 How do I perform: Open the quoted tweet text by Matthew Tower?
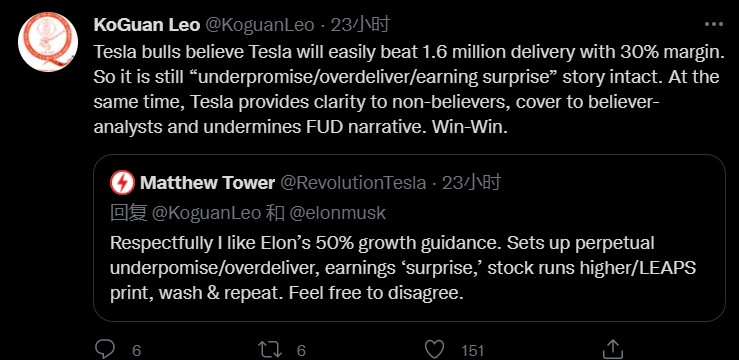(403, 269)
